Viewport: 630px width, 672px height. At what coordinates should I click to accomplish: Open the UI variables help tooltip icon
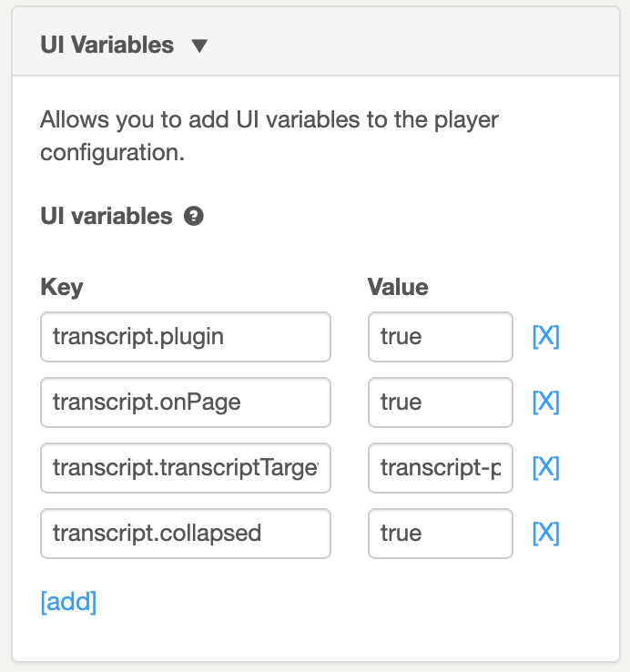[194, 216]
